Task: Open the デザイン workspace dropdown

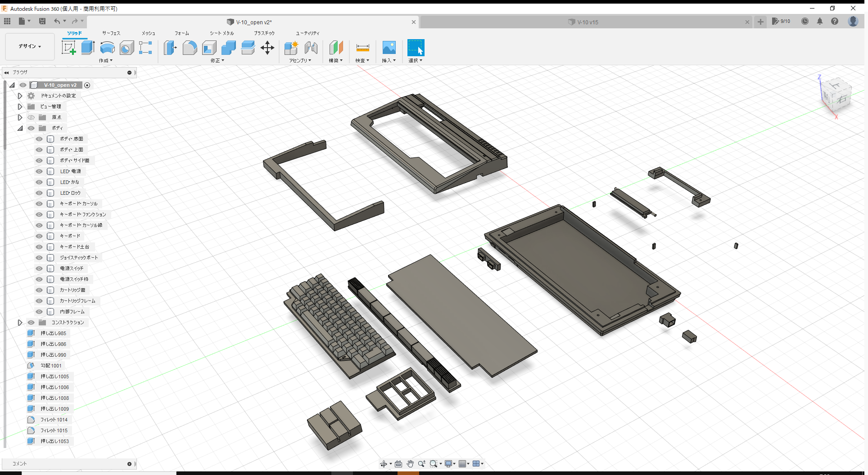Action: (x=29, y=46)
